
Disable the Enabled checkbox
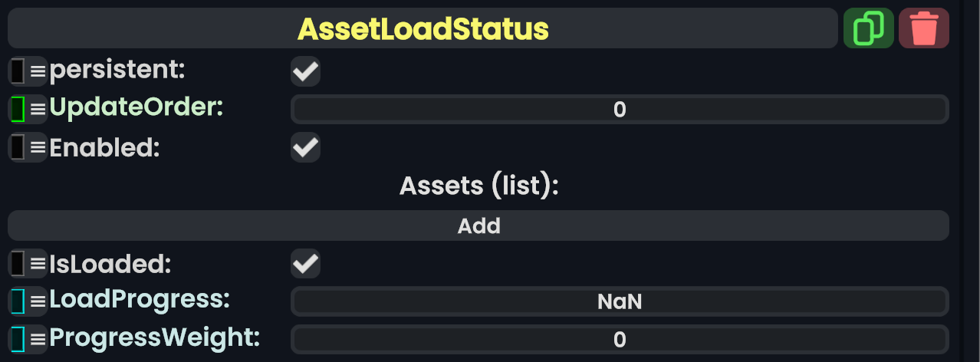pos(305,146)
